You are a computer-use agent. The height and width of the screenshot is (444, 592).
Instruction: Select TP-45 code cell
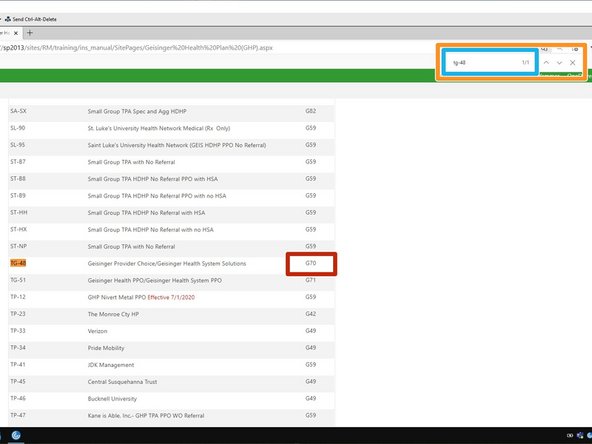[x=18, y=381]
